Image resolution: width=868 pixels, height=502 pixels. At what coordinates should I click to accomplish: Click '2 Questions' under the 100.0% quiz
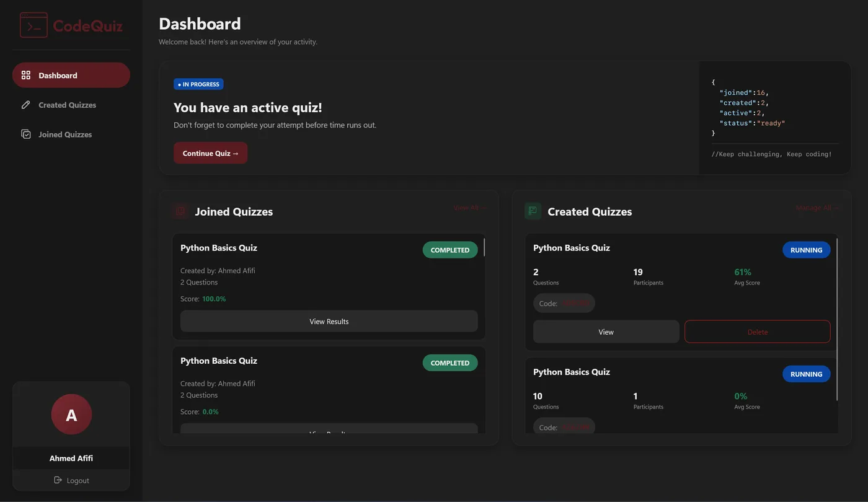(x=199, y=282)
